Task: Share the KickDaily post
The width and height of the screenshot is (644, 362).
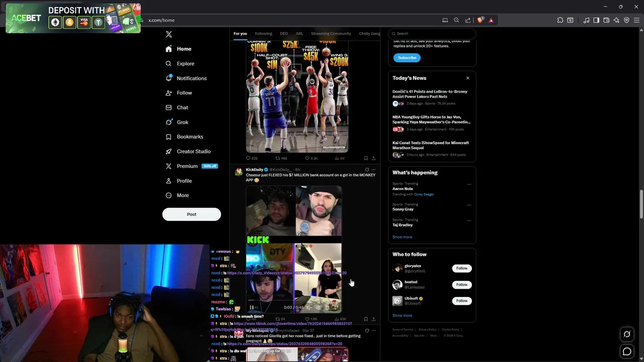Action: click(x=373, y=319)
